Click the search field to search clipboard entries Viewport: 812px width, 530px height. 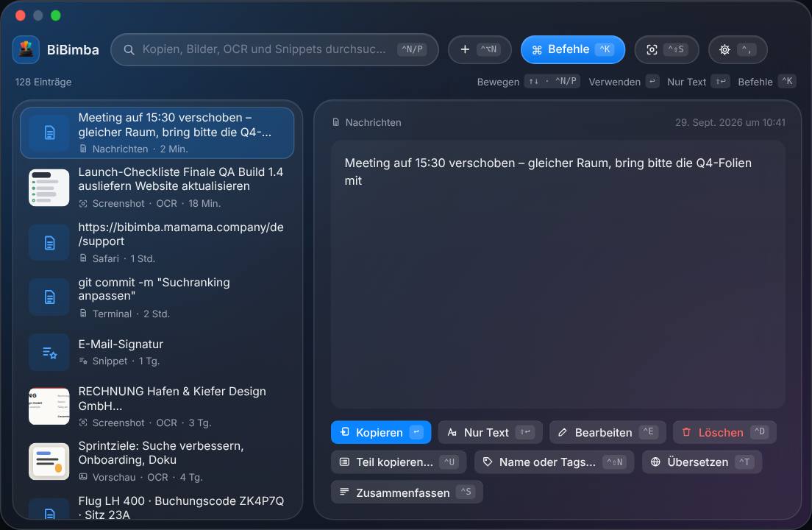274,50
